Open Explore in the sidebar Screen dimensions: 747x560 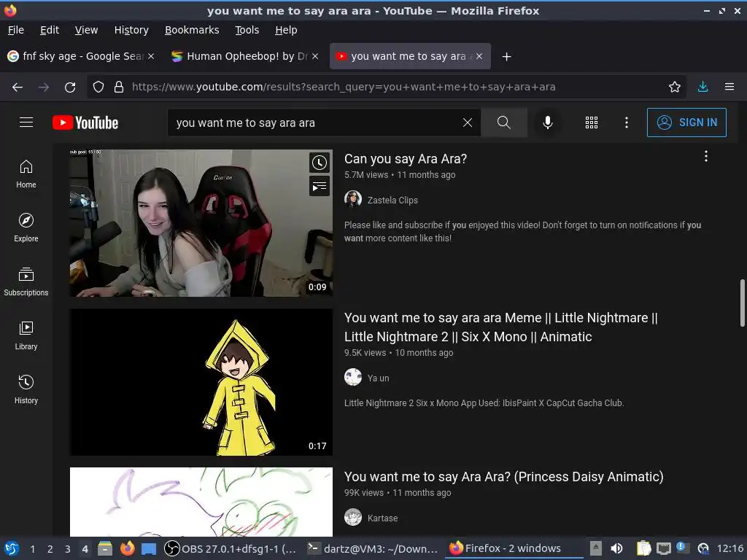pyautogui.click(x=26, y=227)
